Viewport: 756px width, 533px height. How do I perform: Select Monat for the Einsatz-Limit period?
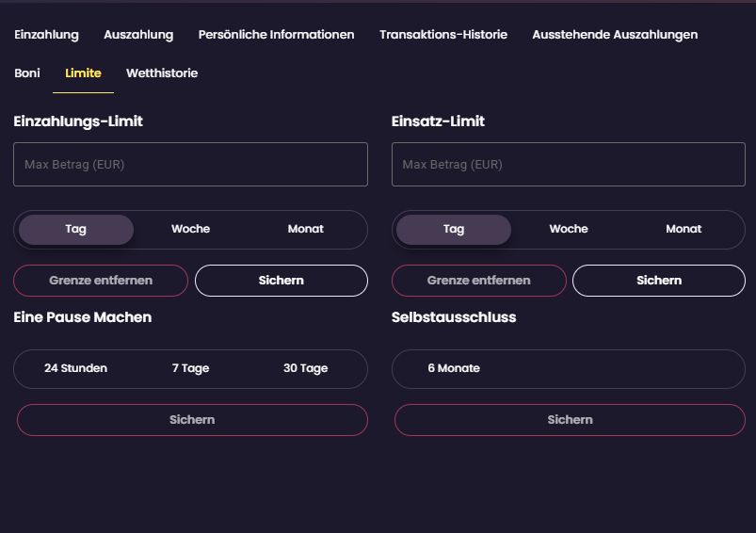(x=684, y=229)
